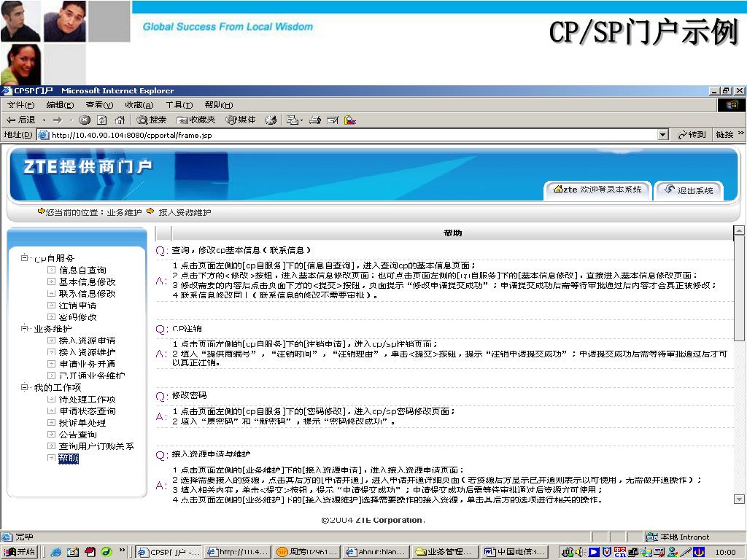The width and height of the screenshot is (747, 560).
Task: Click the 帮助 column header in help pane
Action: (452, 233)
